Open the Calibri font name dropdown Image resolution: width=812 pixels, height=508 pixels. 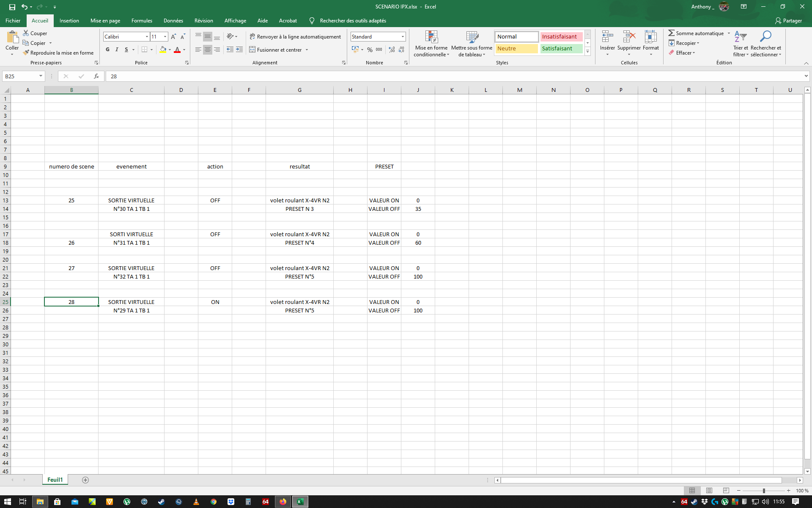(147, 37)
